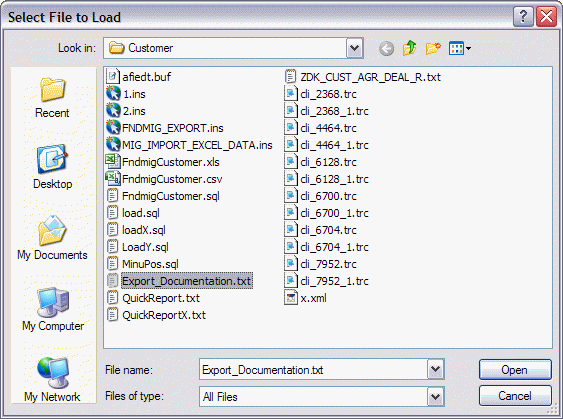563x419 pixels.
Task: Click the Open button
Action: click(515, 369)
